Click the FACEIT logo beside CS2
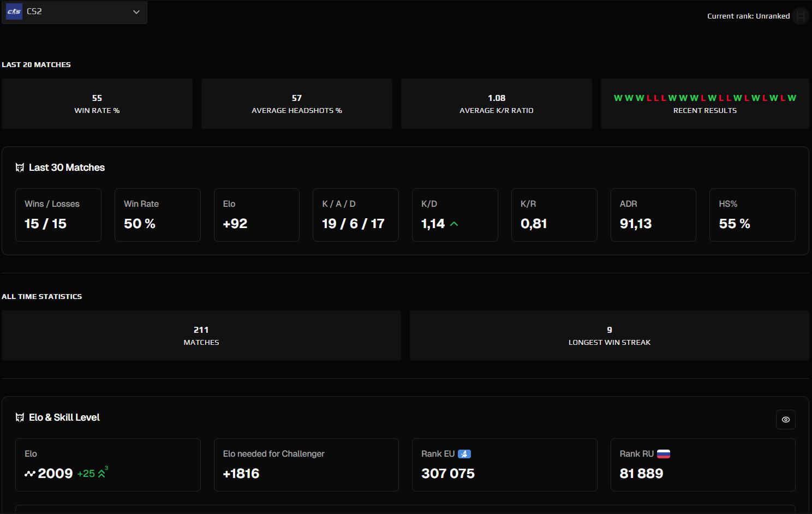812x514 pixels. [14, 11]
